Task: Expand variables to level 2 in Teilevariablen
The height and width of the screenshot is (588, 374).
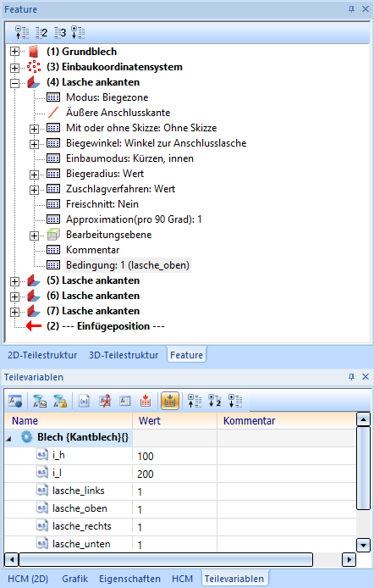Action: tap(215, 401)
